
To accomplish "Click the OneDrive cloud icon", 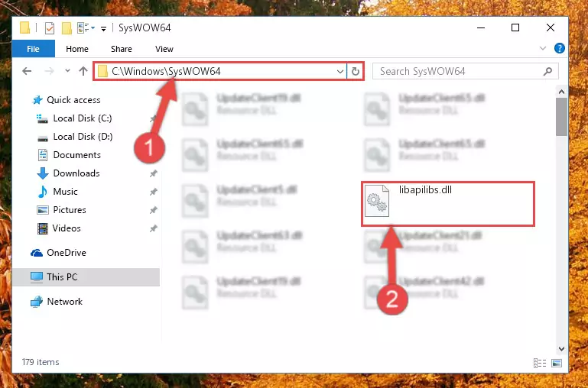I will click(x=37, y=253).
